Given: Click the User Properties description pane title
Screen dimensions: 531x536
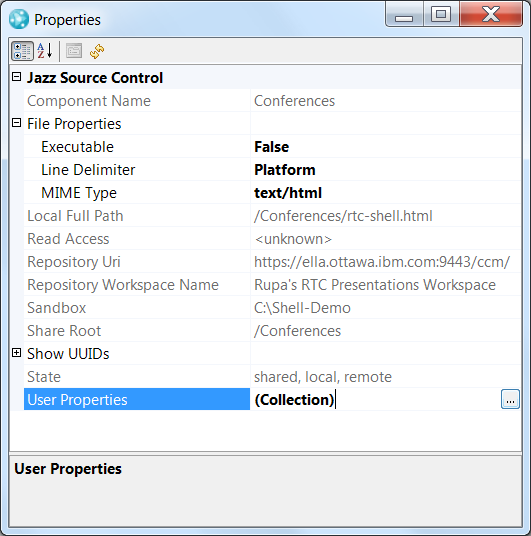Looking at the screenshot, I should (x=68, y=469).
